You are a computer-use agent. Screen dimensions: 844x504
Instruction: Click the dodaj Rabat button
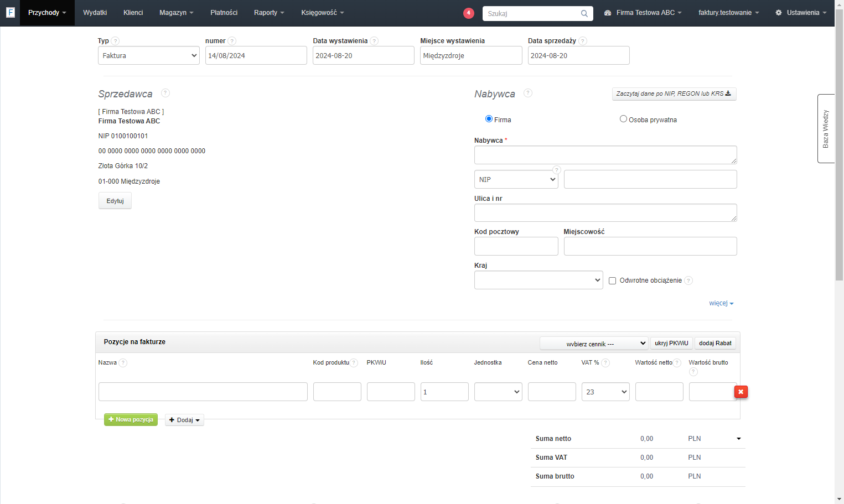click(x=715, y=343)
